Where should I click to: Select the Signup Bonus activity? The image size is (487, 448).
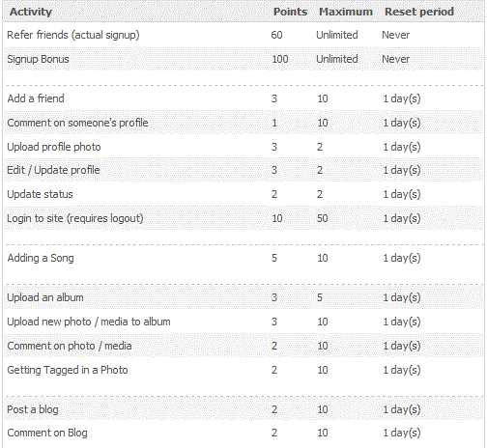point(38,59)
